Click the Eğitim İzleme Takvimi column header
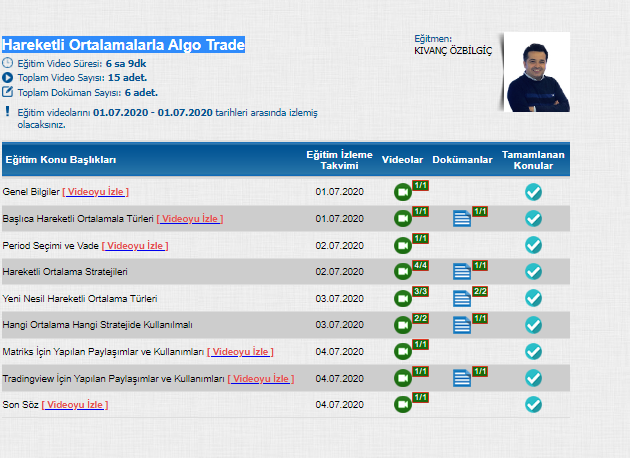 [x=340, y=160]
